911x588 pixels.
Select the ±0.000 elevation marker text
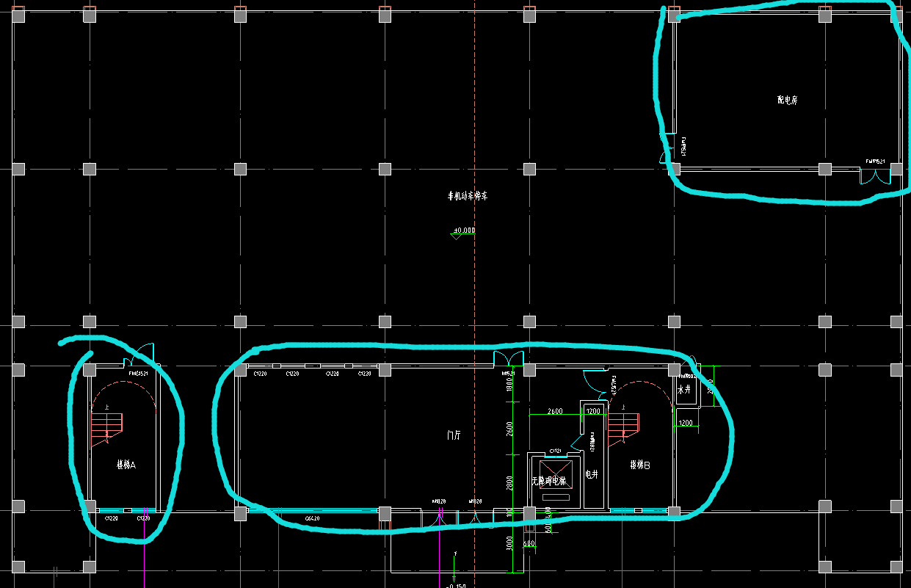point(464,231)
